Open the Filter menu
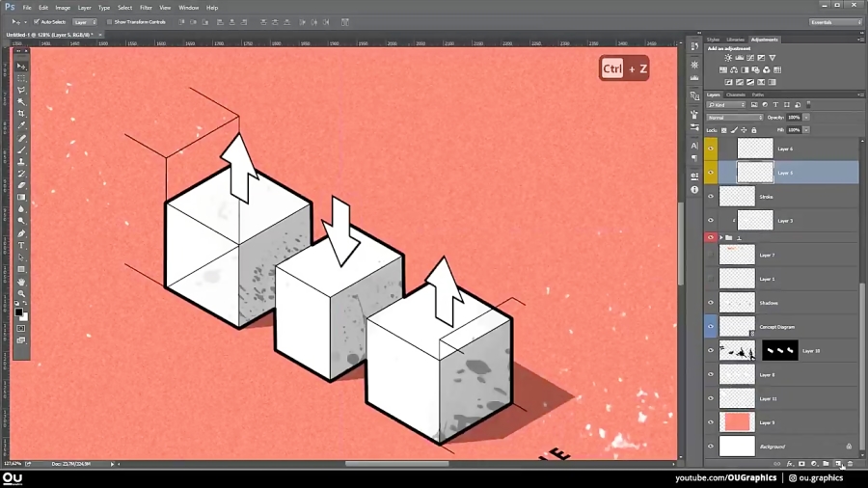The height and width of the screenshot is (488, 868). coord(146,8)
